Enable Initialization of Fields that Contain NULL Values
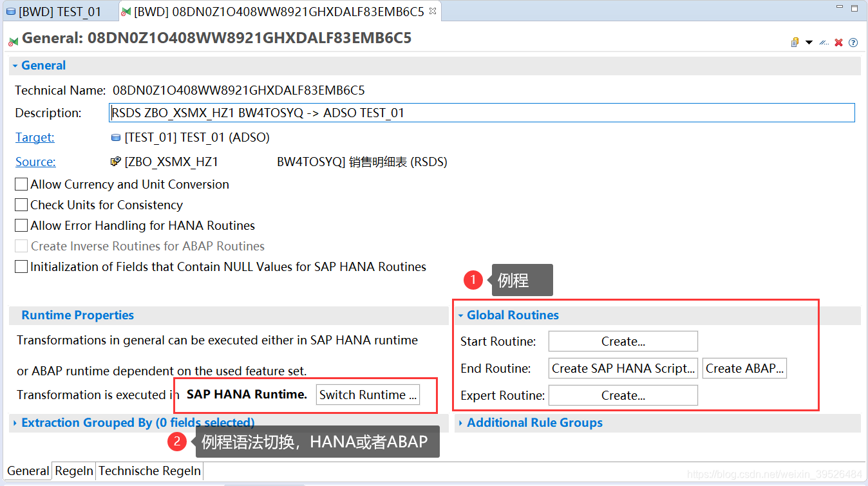Viewport: 868px width, 486px height. pos(21,267)
